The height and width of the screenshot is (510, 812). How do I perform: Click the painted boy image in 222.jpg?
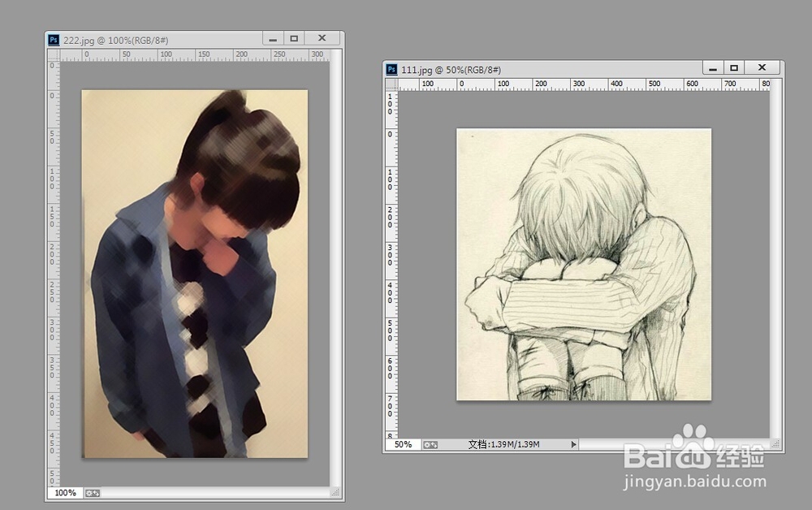tap(195, 274)
